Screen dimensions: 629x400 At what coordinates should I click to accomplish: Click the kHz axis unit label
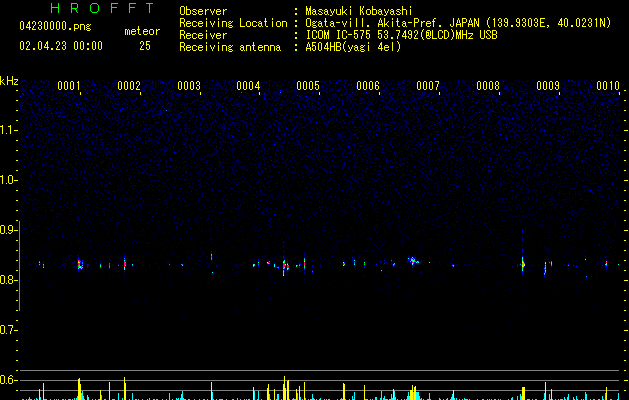coord(9,81)
